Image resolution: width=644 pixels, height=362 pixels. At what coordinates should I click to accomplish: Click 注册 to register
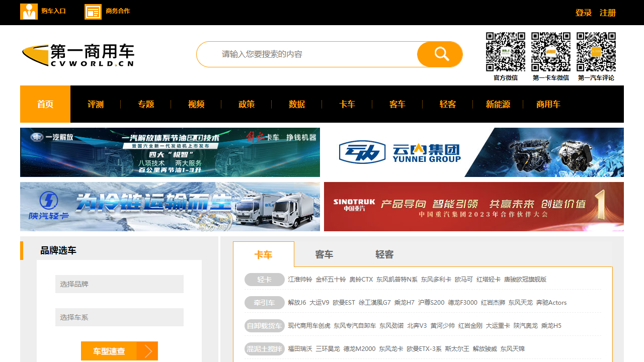pyautogui.click(x=608, y=13)
